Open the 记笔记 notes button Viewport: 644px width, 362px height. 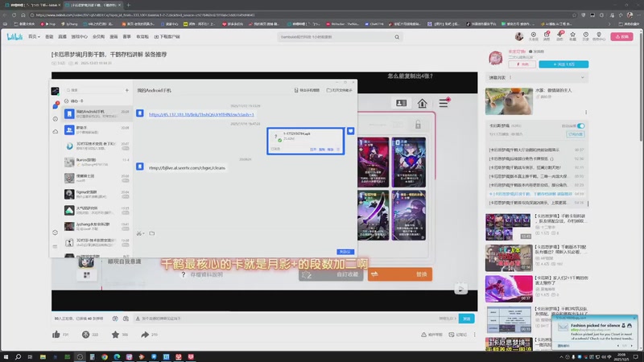[x=457, y=335]
